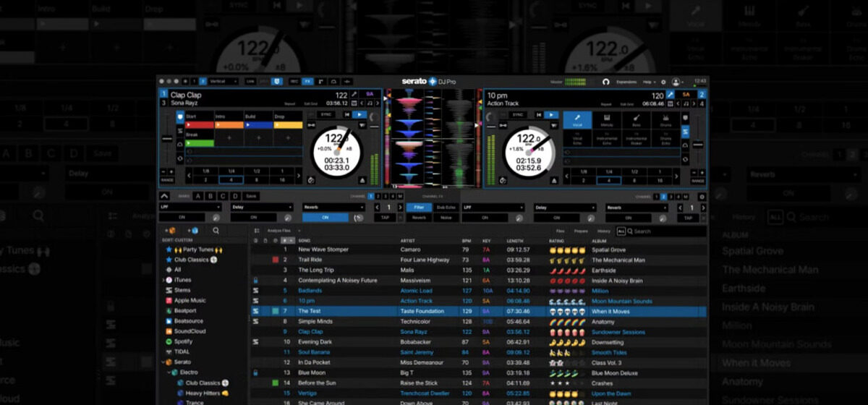Open the sidebar search magnifier icon
This screenshot has width=868, height=405.
point(216,231)
